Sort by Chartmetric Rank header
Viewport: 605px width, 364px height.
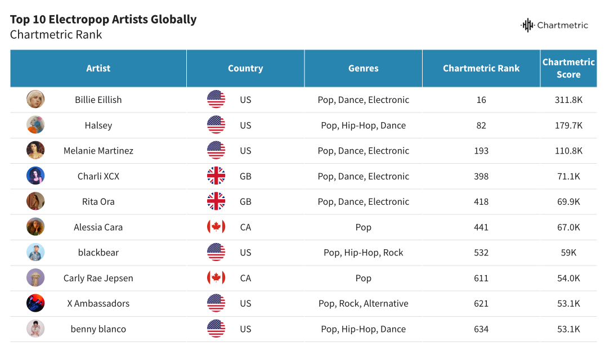(481, 69)
